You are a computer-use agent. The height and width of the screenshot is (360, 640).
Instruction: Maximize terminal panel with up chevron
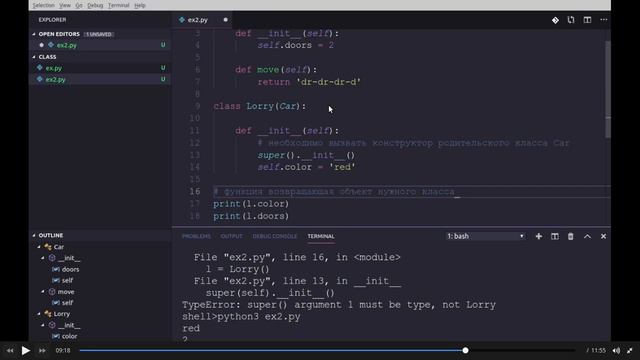(587, 236)
